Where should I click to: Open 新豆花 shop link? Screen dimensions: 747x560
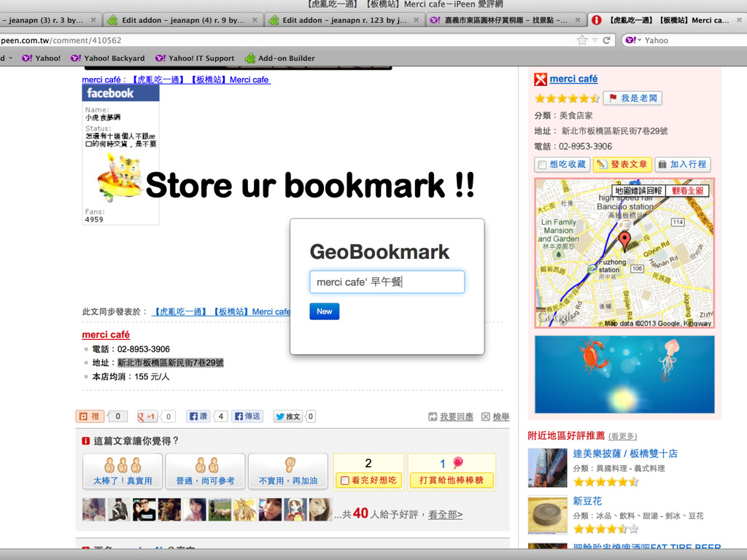click(587, 501)
